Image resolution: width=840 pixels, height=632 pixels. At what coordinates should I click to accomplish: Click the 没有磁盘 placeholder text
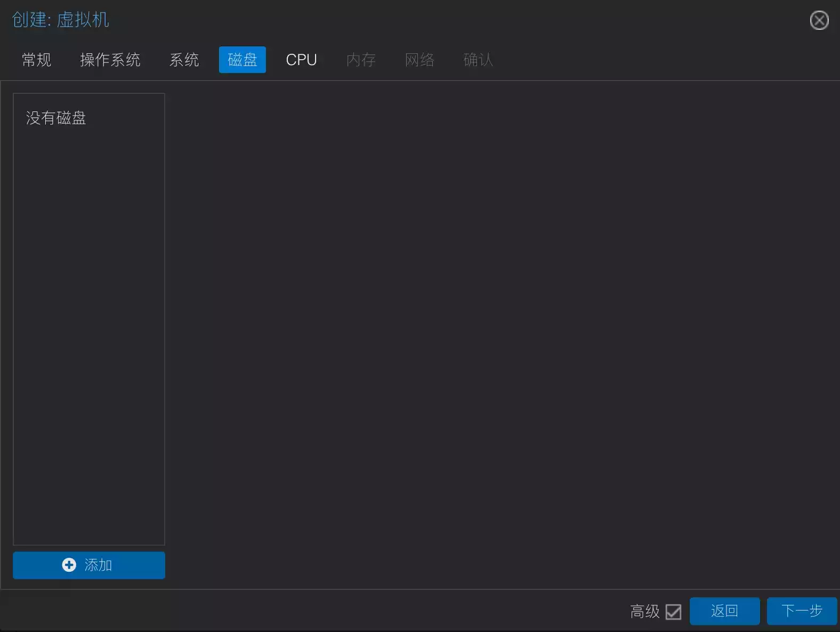(x=56, y=118)
